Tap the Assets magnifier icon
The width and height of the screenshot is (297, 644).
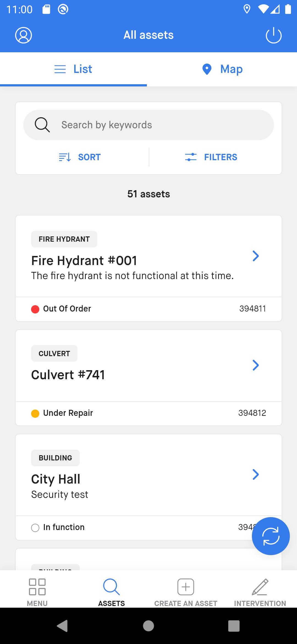pyautogui.click(x=111, y=587)
